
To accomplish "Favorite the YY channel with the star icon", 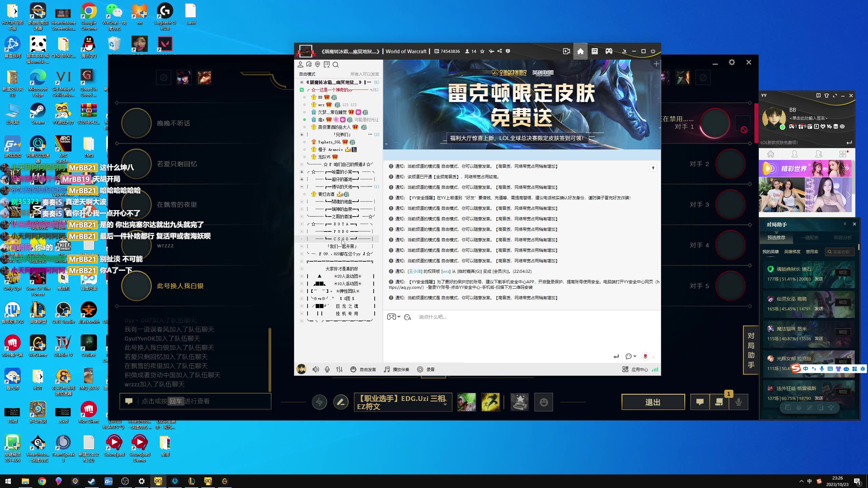I will point(482,52).
